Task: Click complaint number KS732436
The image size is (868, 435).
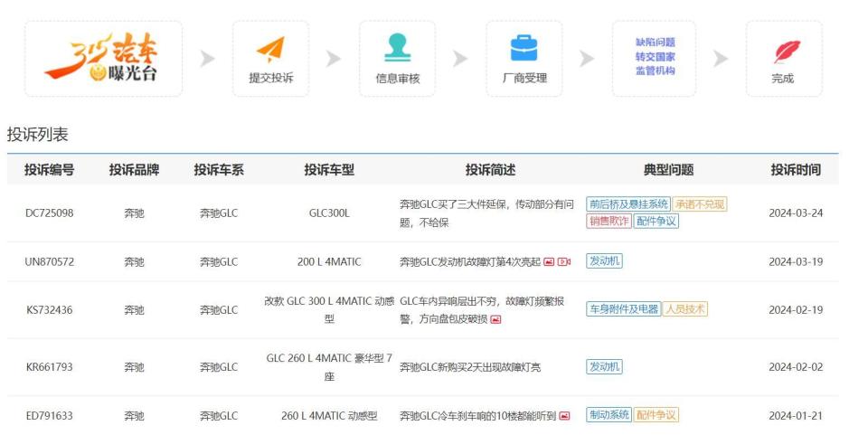Action: click(49, 310)
